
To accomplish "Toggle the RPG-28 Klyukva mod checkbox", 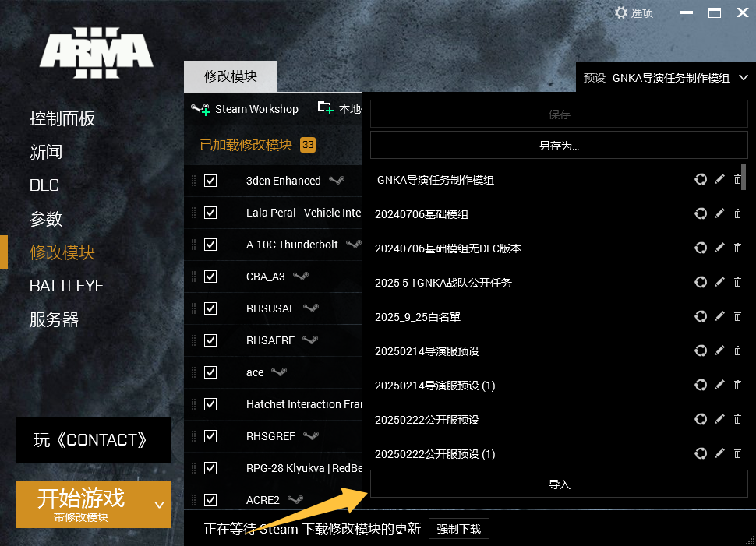I will tap(210, 468).
